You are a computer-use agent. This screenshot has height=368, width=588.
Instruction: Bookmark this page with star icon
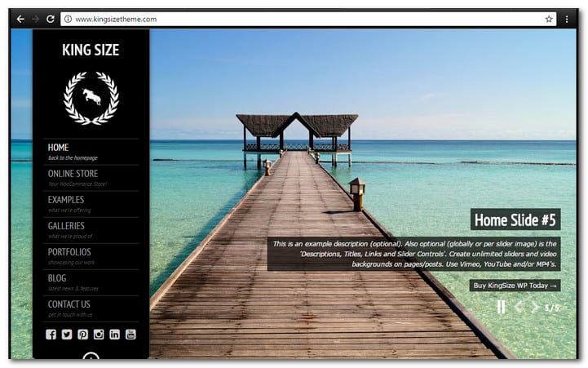click(549, 19)
